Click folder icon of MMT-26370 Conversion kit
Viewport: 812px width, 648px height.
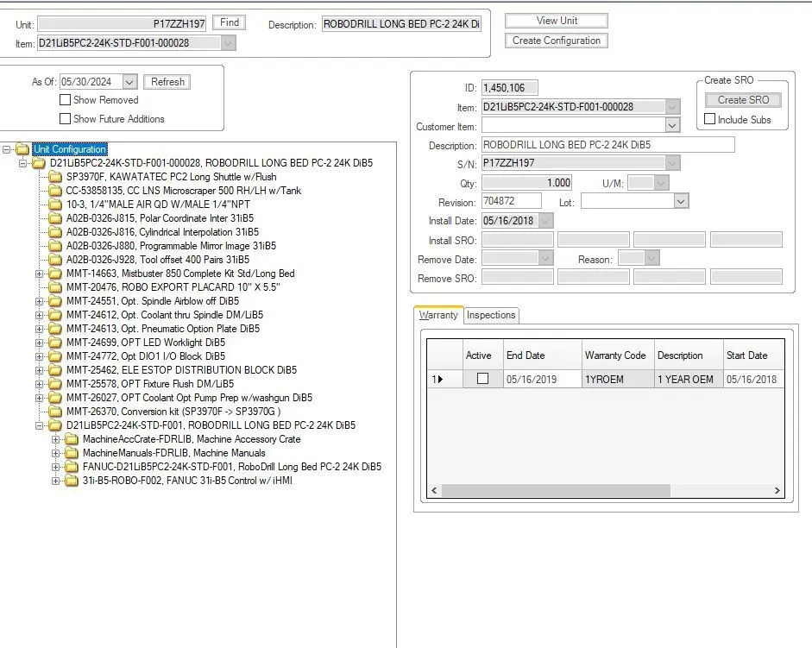[56, 412]
